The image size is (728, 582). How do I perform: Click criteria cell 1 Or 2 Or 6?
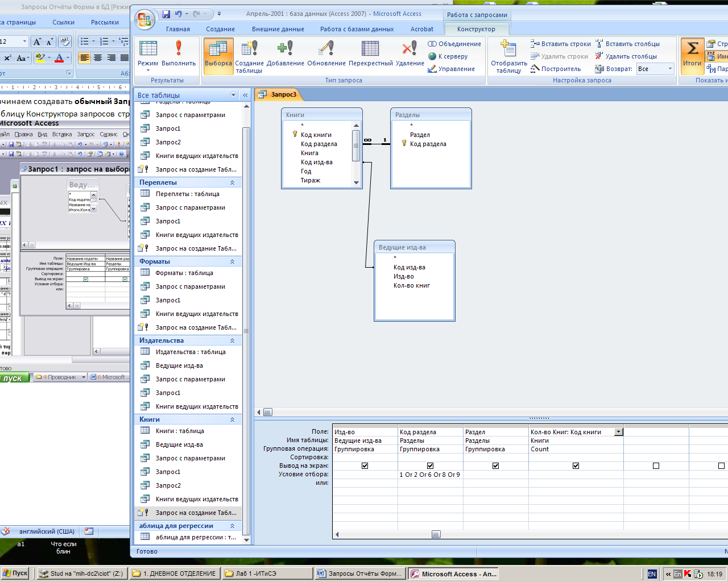click(430, 475)
